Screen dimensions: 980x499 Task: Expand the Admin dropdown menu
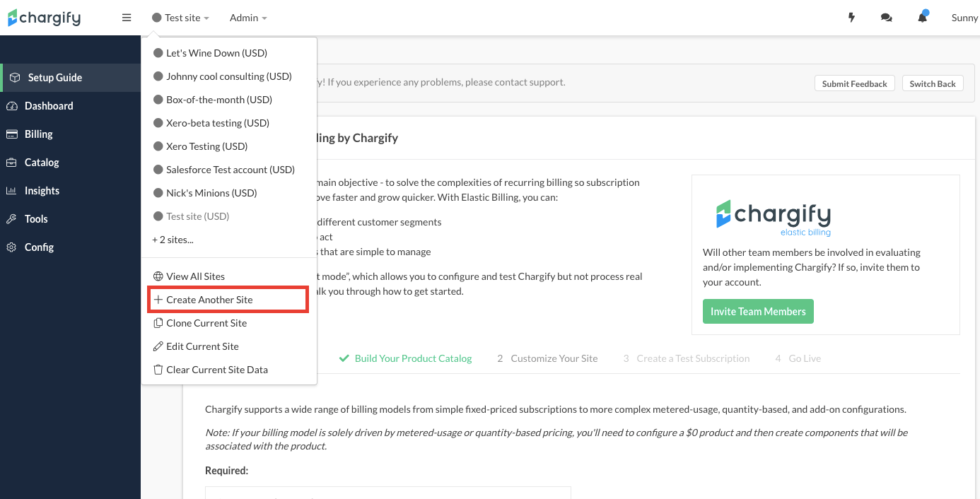click(x=248, y=18)
